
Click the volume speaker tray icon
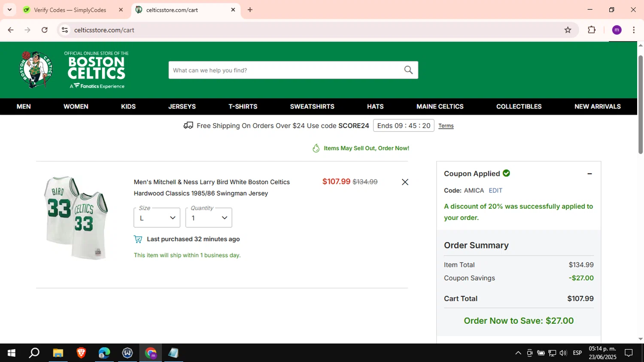563,353
